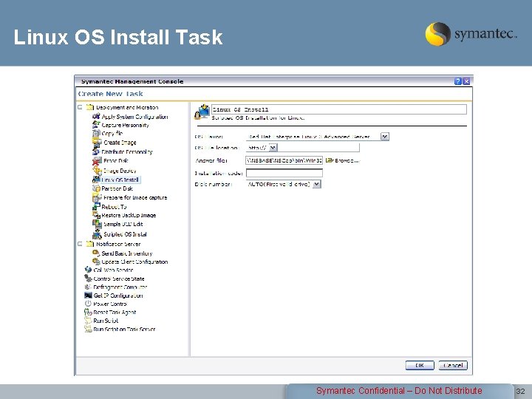
Task: Click the Capture Personality icon
Action: tap(96, 125)
